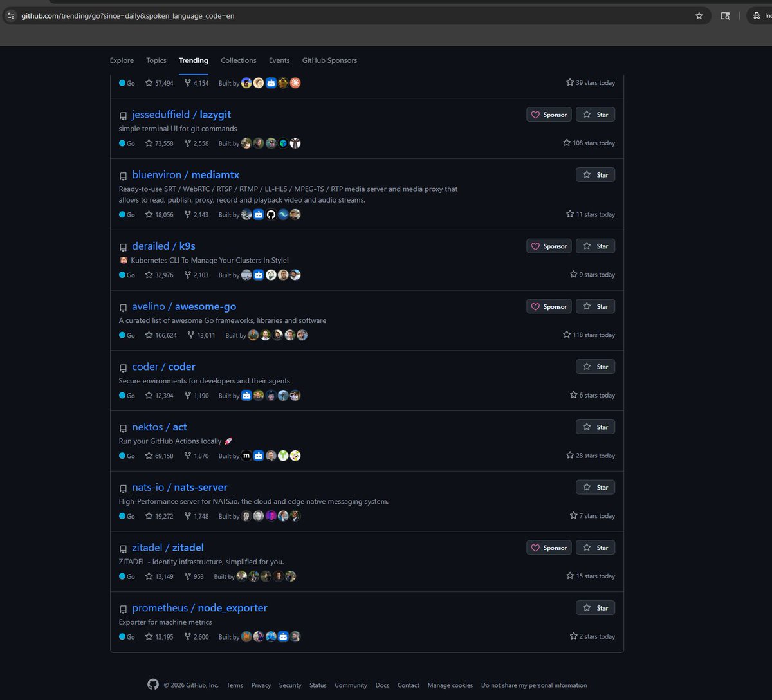This screenshot has height=700, width=772.
Task: Open stargazers count 32,976 for k9s
Action: [x=159, y=275]
